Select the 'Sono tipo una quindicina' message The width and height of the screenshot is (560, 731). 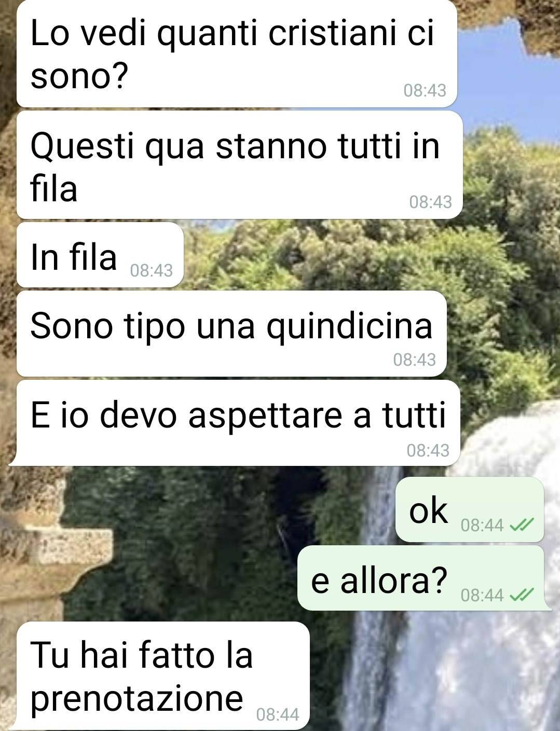(x=231, y=334)
